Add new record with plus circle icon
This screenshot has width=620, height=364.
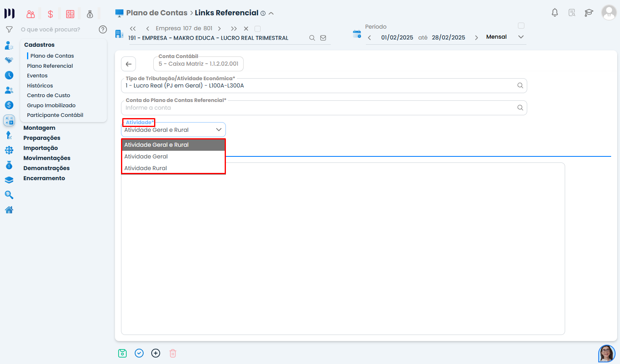(x=156, y=353)
